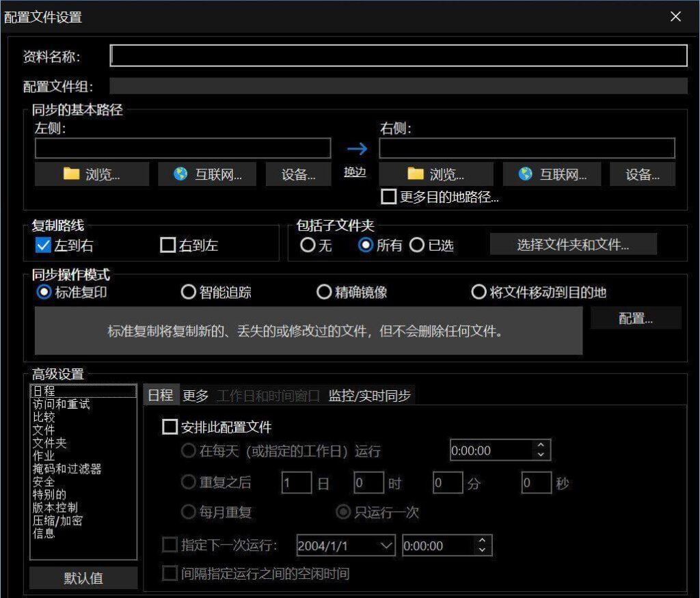700x598 pixels.
Task: Decrease daily run time with down arrow
Action: pyautogui.click(x=541, y=454)
